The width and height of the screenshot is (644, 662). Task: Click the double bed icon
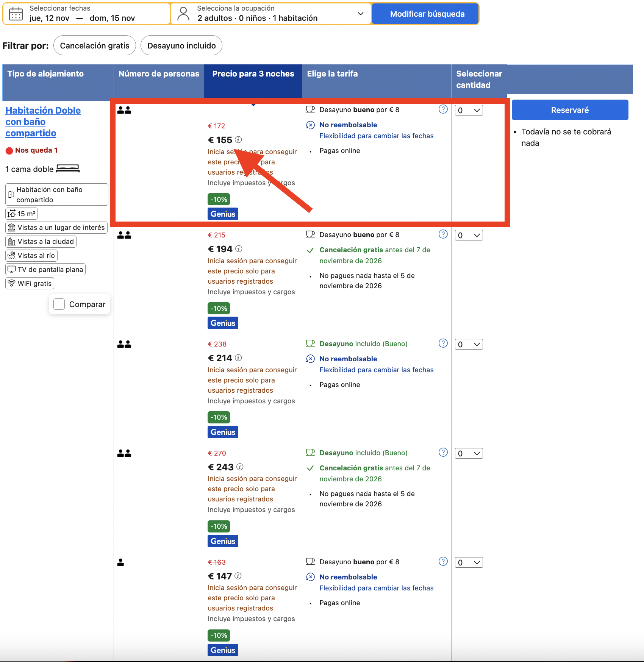[x=68, y=169]
